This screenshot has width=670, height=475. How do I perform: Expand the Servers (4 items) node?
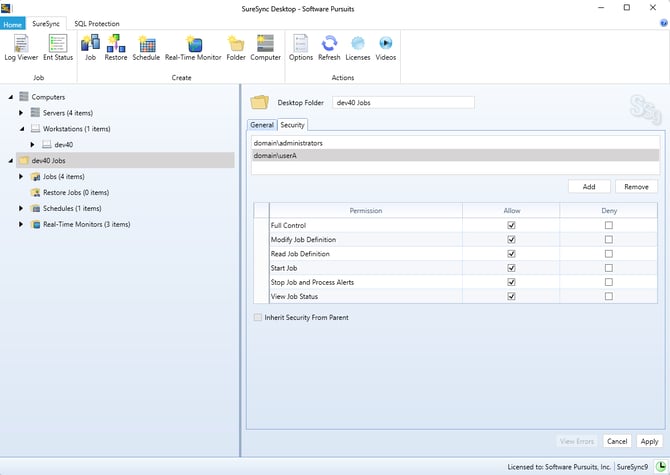pos(21,113)
